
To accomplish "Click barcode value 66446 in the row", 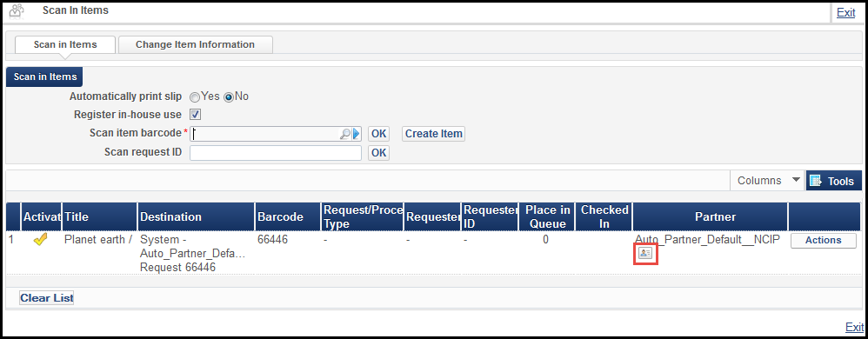I will click(x=273, y=240).
